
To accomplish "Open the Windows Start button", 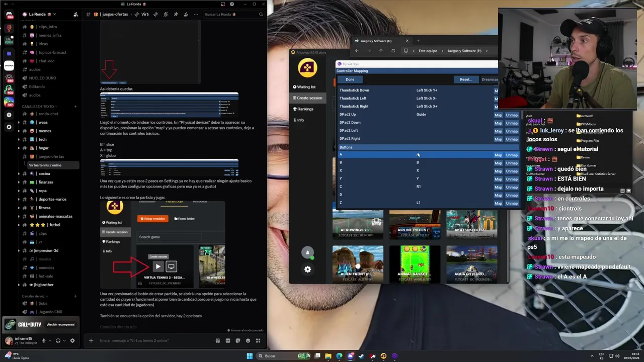I will [x=250, y=356].
